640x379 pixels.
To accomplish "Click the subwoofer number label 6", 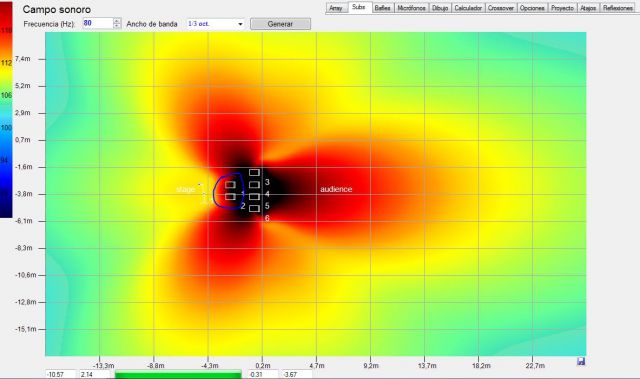I will (x=267, y=218).
